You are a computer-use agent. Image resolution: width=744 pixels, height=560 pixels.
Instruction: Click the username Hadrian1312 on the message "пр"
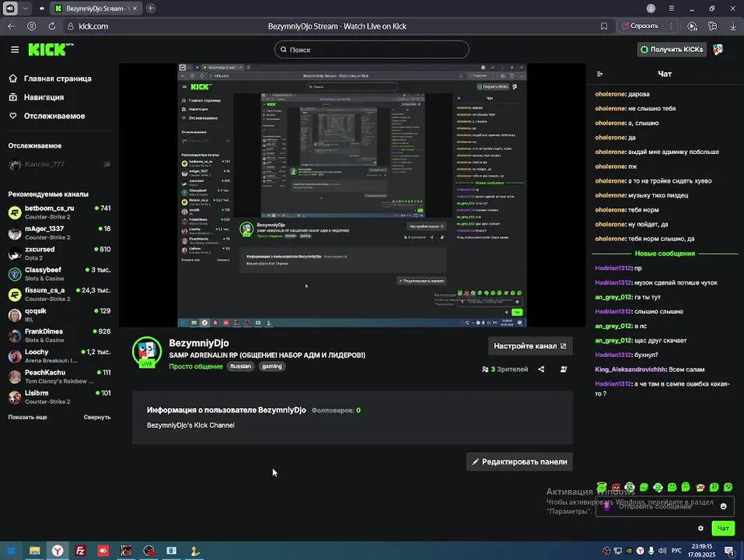click(x=613, y=268)
